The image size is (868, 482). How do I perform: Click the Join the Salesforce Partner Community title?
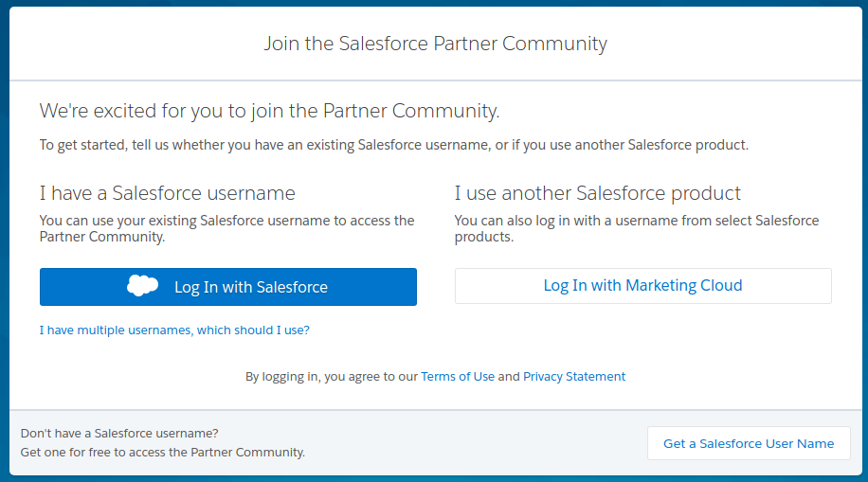coord(435,44)
